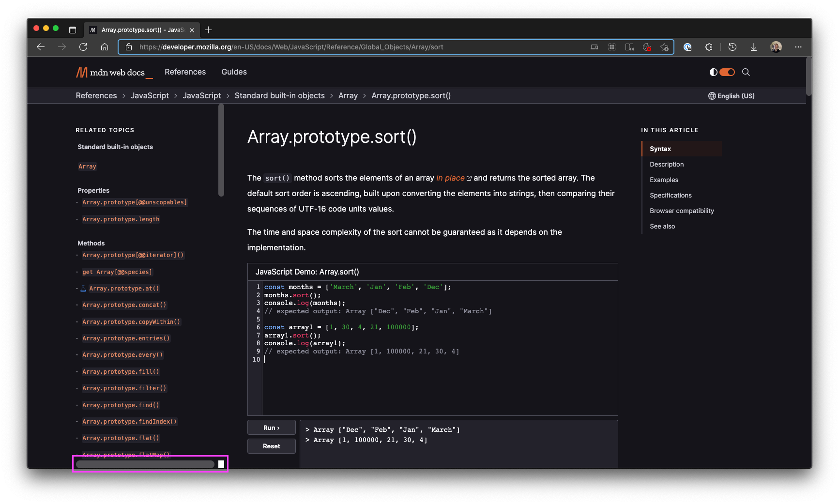Open the user profile avatar
Image resolution: width=839 pixels, height=504 pixels.
(776, 47)
